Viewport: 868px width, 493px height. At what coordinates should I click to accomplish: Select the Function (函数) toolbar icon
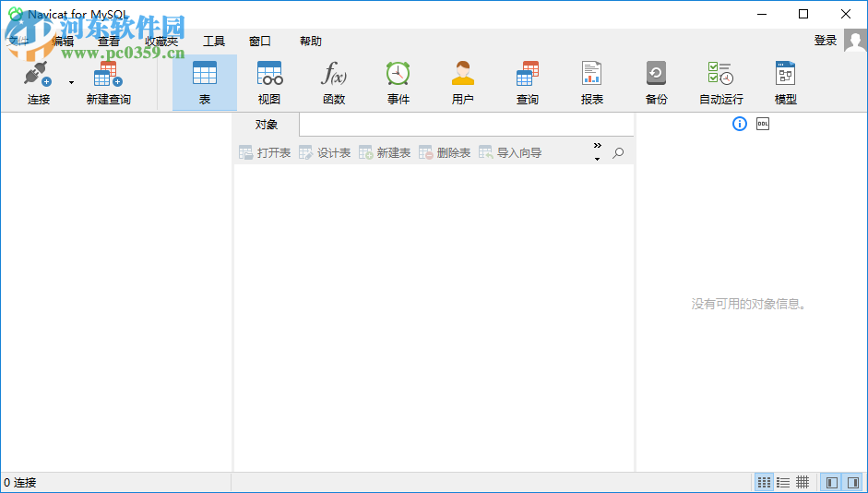(334, 73)
